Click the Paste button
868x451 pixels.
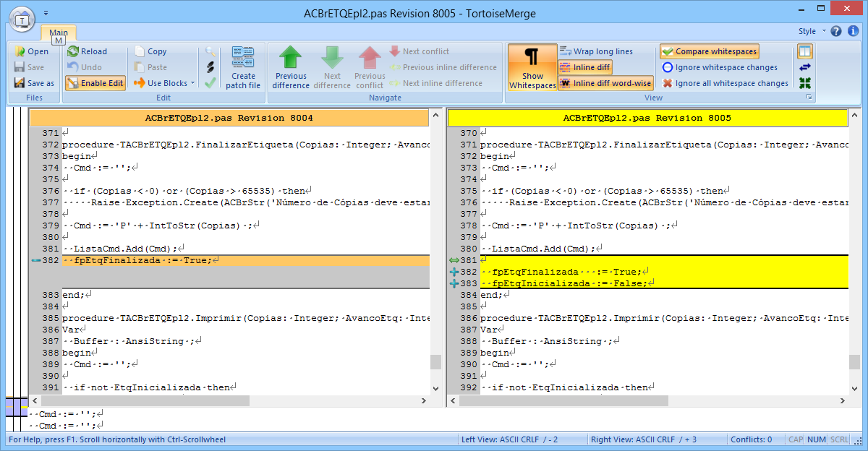(x=150, y=67)
